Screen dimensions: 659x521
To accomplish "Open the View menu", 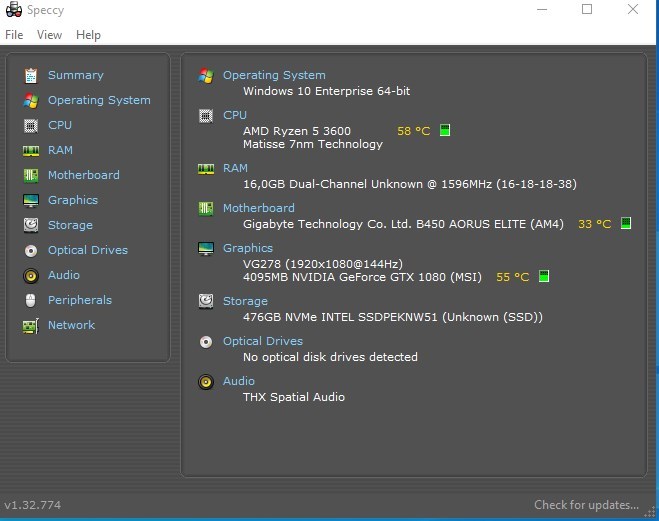I will (49, 35).
